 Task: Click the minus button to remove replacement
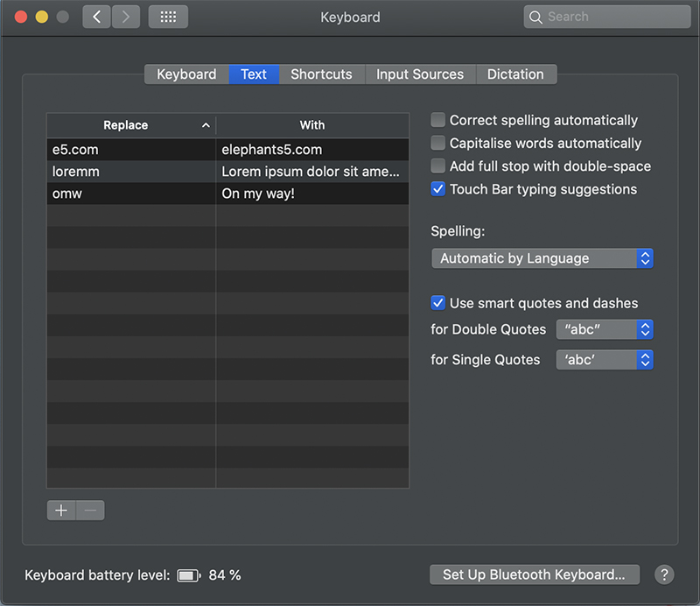tap(90, 511)
